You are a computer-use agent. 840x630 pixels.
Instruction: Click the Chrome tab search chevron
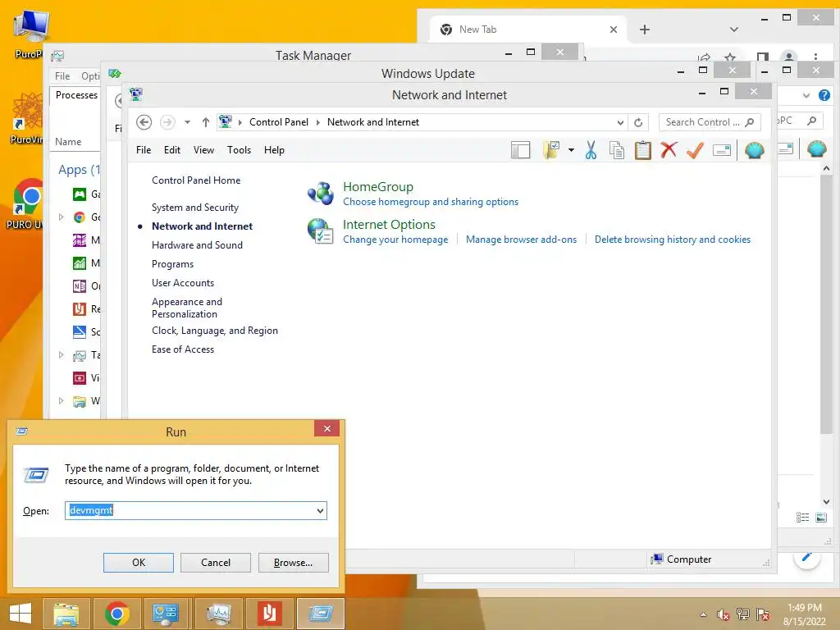734,30
